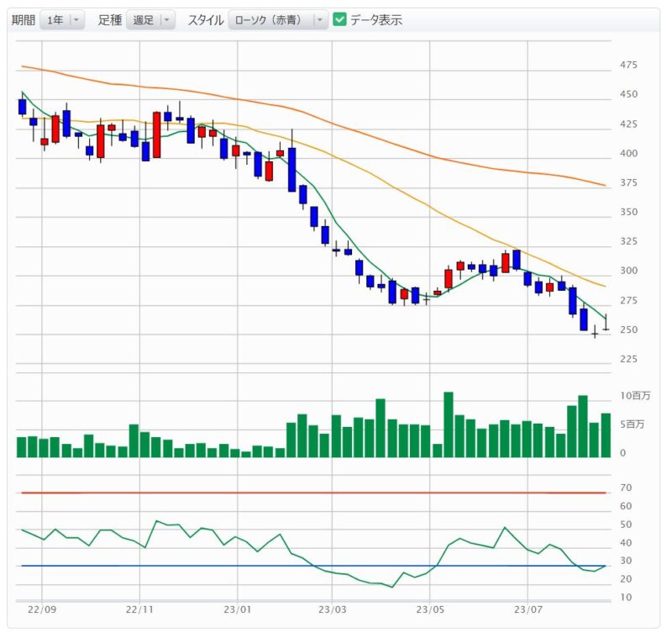Click the 23/03 date label on the time axis
The height and width of the screenshot is (638, 672).
click(332, 609)
